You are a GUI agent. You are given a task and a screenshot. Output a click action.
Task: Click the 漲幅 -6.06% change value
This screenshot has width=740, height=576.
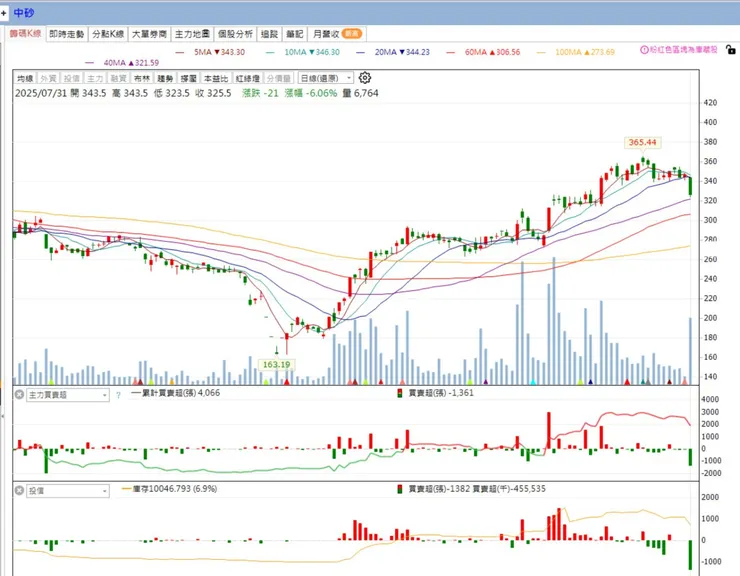click(x=311, y=93)
